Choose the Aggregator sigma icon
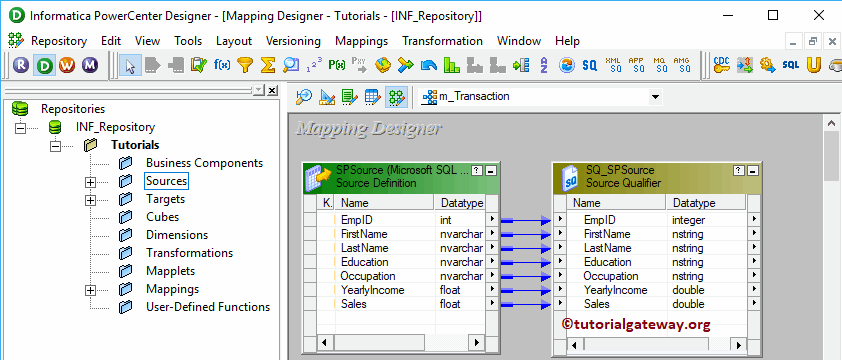Viewport: 842px width, 360px height. tap(267, 66)
